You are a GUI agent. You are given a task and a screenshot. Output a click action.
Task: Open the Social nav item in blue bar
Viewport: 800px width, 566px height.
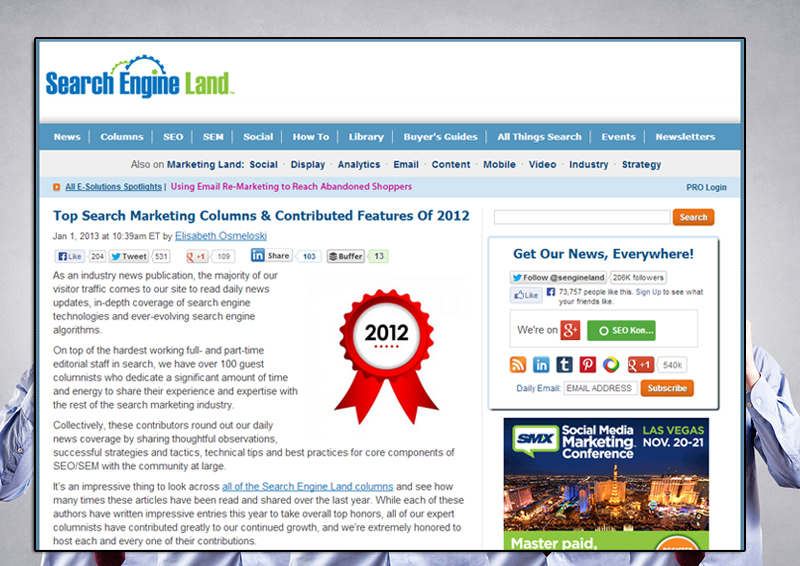258,137
